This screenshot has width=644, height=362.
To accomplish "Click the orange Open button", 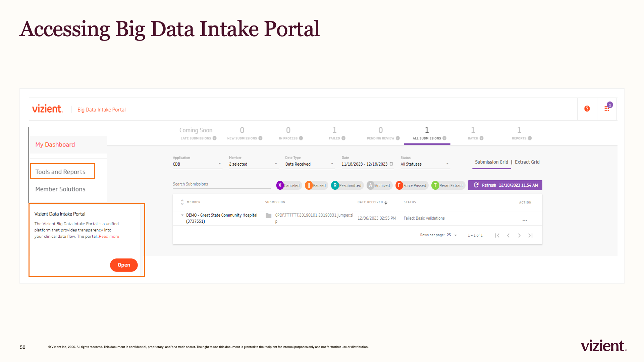I will point(124,265).
